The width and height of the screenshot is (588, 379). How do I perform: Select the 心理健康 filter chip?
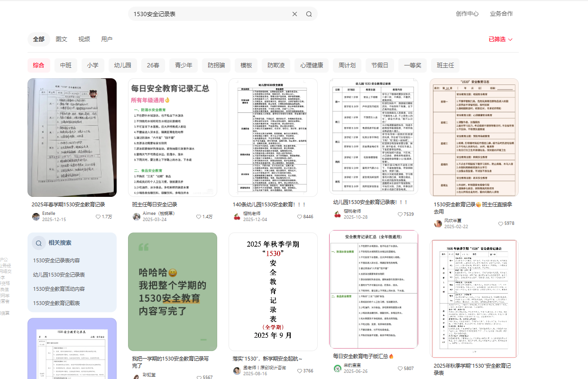pyautogui.click(x=312, y=65)
